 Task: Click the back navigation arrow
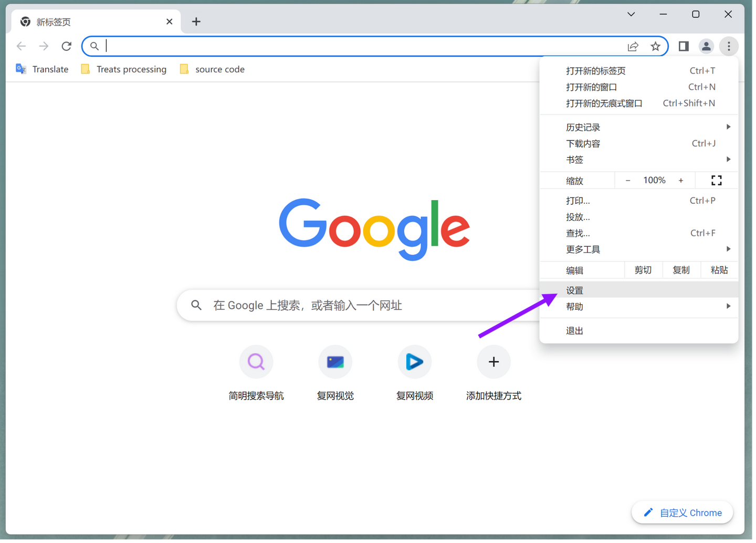[x=21, y=46]
